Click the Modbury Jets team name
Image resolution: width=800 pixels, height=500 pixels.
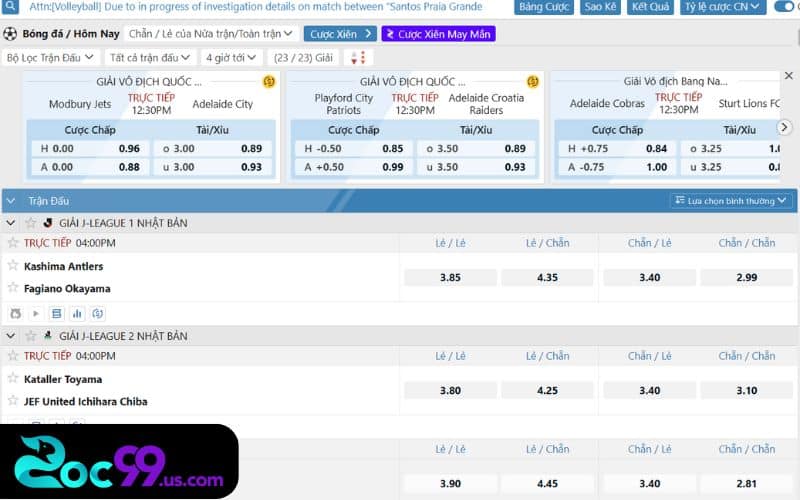point(80,104)
